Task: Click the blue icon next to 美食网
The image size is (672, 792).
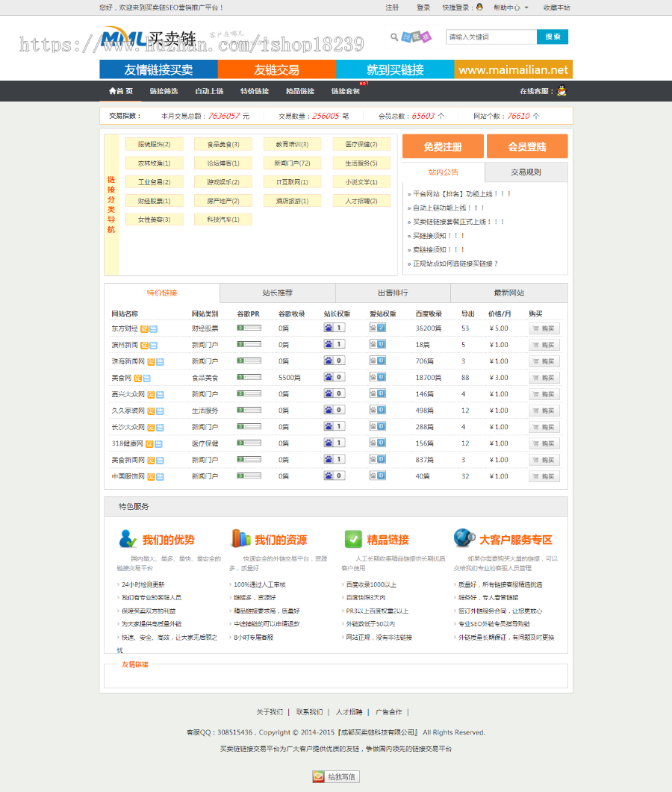Action: tap(146, 378)
